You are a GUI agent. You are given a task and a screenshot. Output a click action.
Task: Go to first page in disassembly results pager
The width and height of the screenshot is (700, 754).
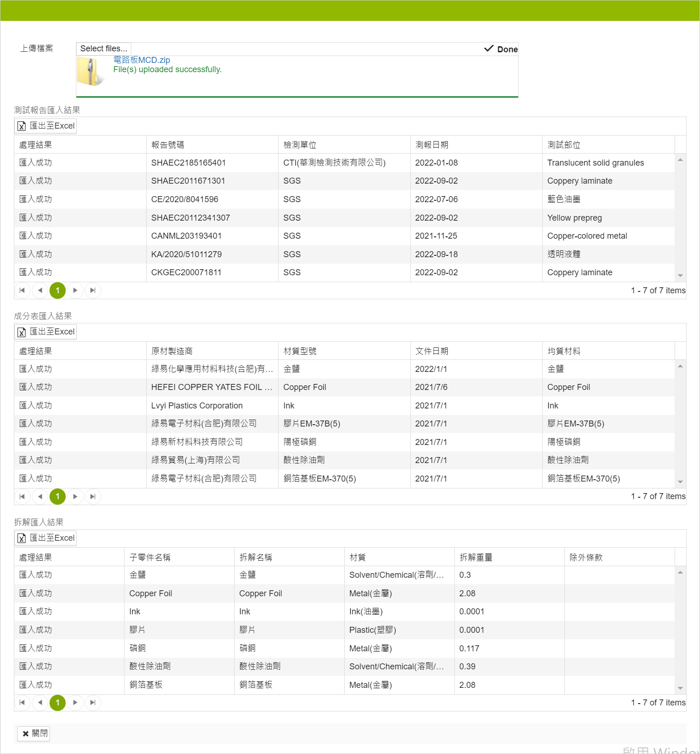pyautogui.click(x=22, y=703)
